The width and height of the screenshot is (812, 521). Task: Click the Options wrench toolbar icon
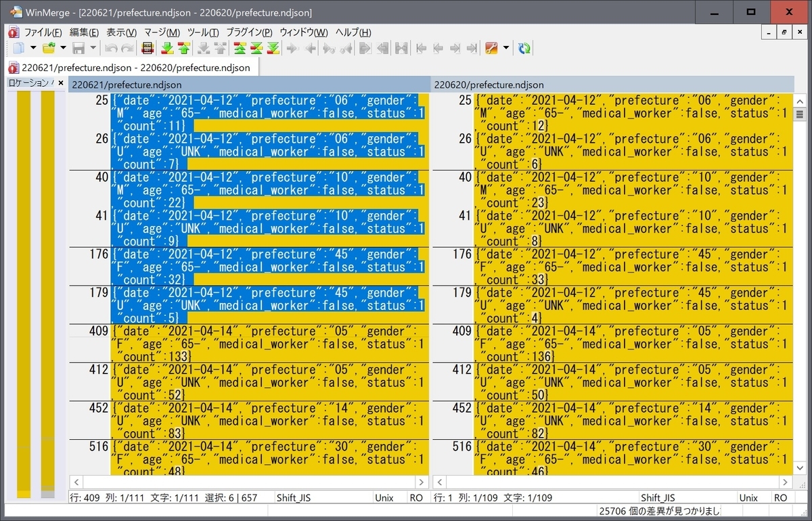coord(491,48)
